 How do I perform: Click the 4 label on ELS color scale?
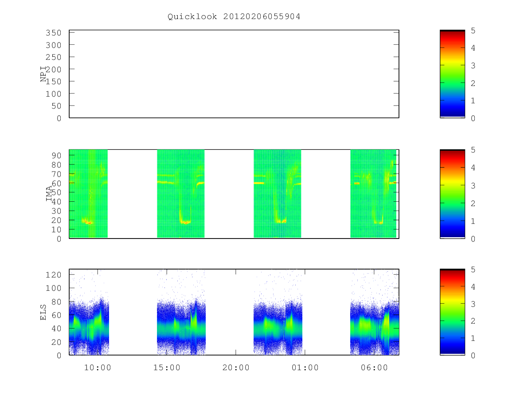click(x=473, y=286)
